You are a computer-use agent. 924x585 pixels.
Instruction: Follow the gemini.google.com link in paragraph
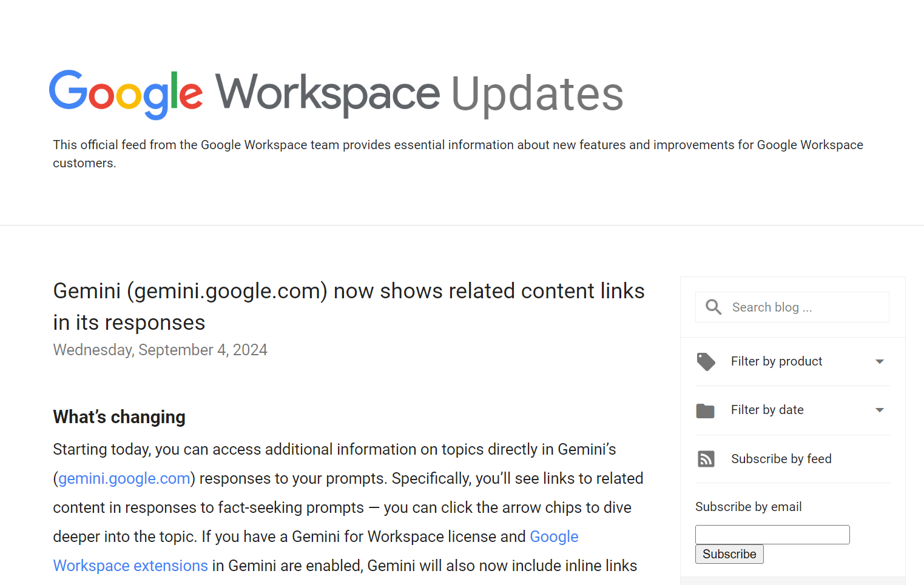[x=124, y=478]
